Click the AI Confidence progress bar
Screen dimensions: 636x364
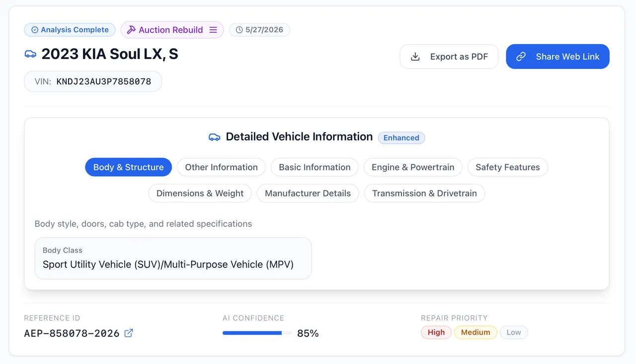pos(257,333)
